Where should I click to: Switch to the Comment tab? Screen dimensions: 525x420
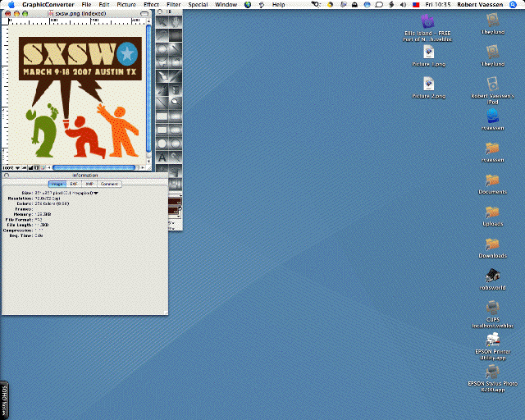109,184
